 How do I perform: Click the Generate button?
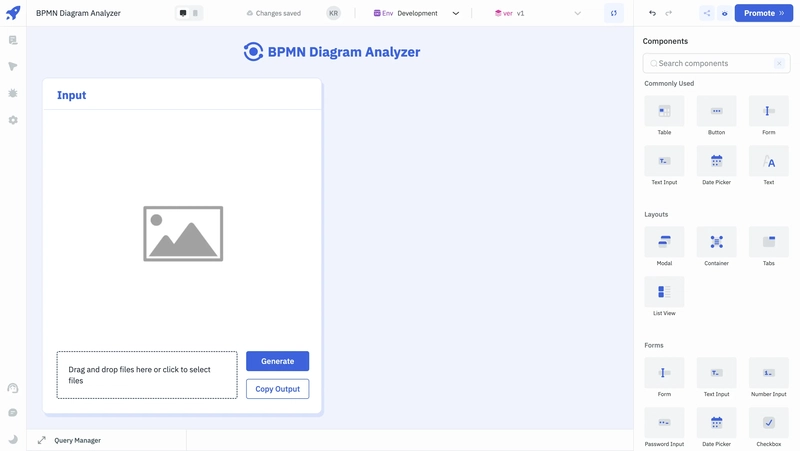(278, 361)
